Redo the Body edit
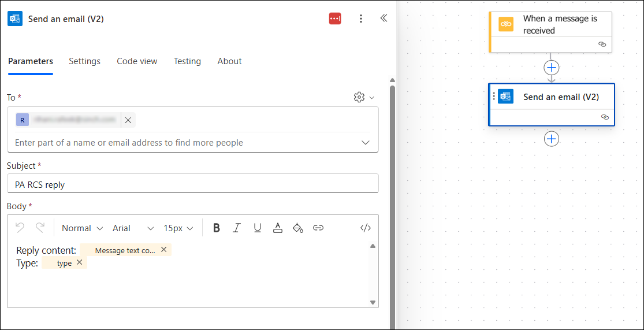The width and height of the screenshot is (644, 330). click(x=40, y=227)
